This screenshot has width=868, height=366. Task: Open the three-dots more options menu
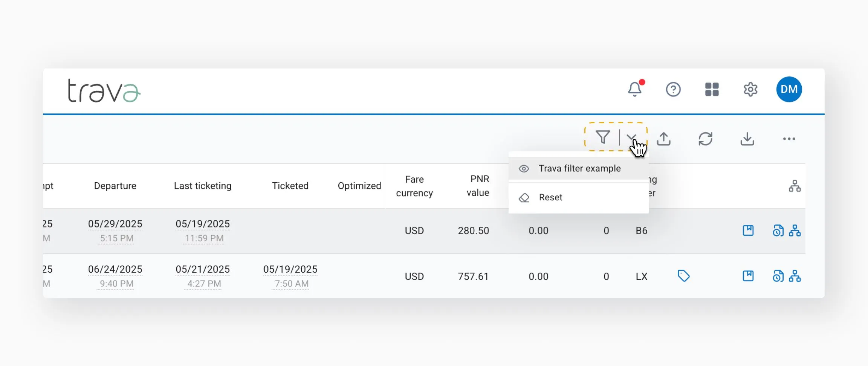[789, 139]
